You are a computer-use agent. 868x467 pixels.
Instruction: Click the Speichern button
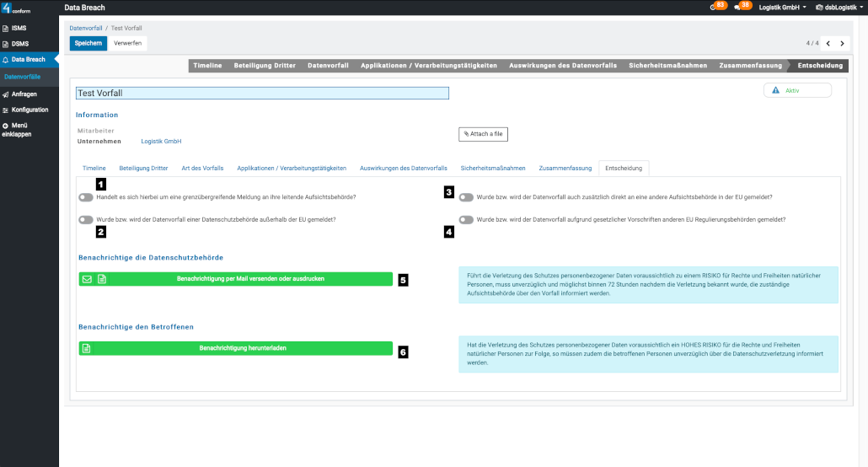pyautogui.click(x=88, y=43)
